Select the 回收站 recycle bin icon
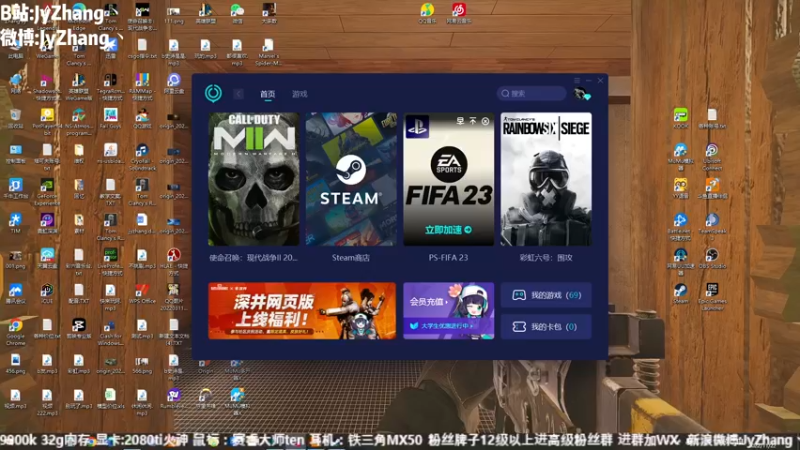Screen dimensions: 800x450 point(15,118)
